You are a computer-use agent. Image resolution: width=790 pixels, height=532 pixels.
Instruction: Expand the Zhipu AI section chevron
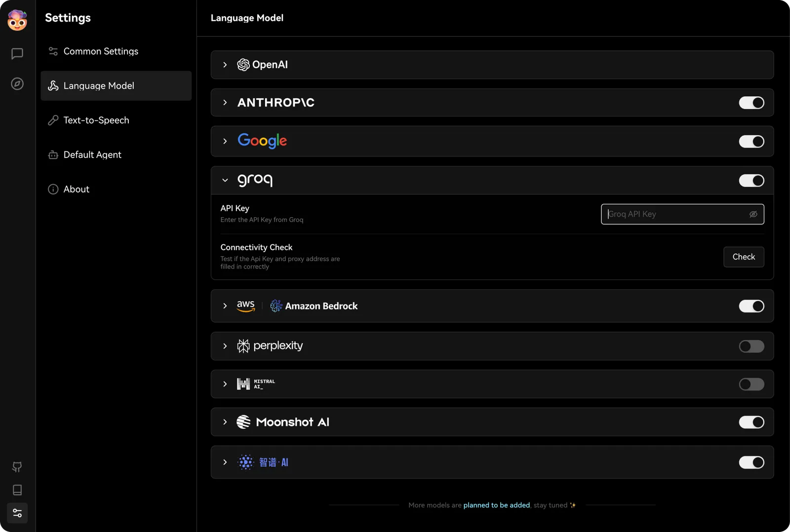pyautogui.click(x=225, y=462)
